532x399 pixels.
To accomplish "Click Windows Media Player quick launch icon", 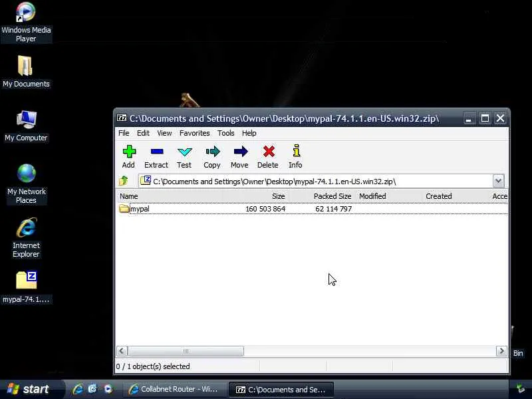I will [x=108, y=389].
